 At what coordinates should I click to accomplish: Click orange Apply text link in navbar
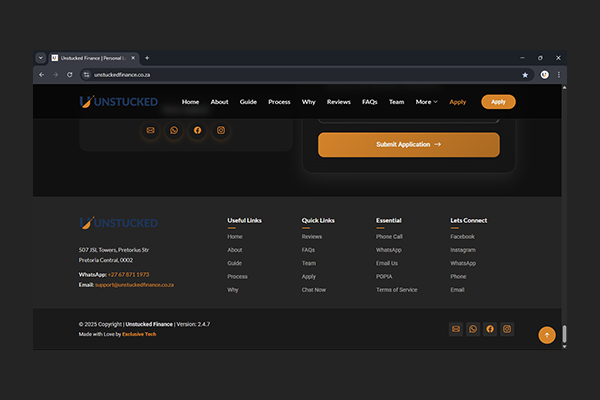[x=458, y=102]
